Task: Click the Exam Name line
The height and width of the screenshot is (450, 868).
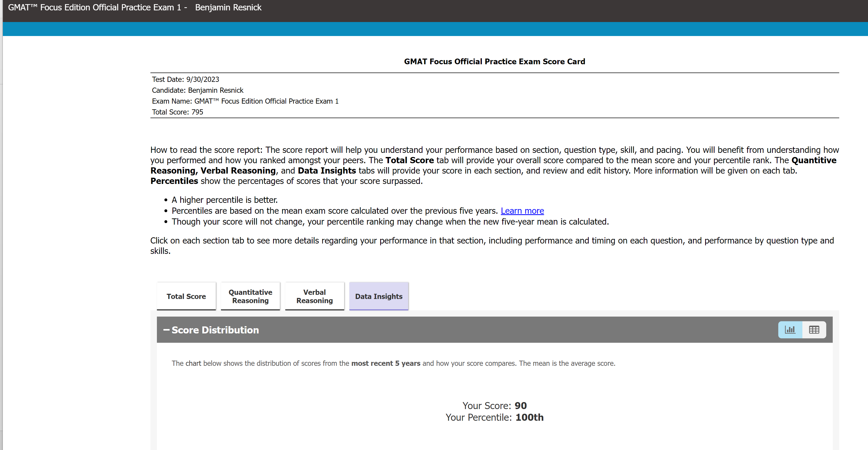Action: [x=245, y=101]
